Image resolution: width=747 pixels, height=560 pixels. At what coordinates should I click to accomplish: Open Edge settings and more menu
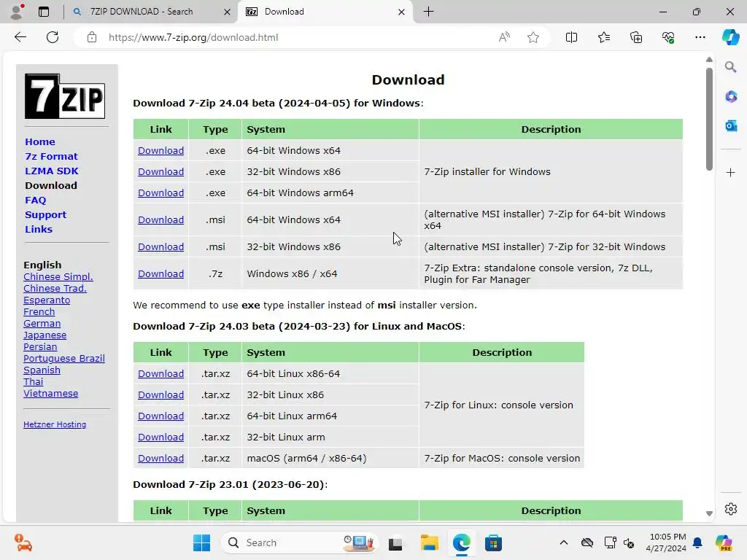tap(700, 37)
